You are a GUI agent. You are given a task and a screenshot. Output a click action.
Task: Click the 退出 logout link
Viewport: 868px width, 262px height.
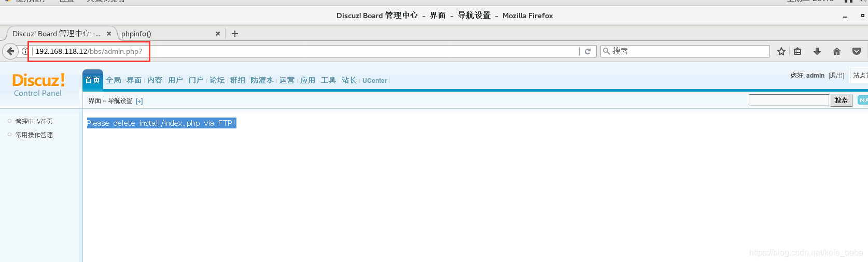pos(836,76)
